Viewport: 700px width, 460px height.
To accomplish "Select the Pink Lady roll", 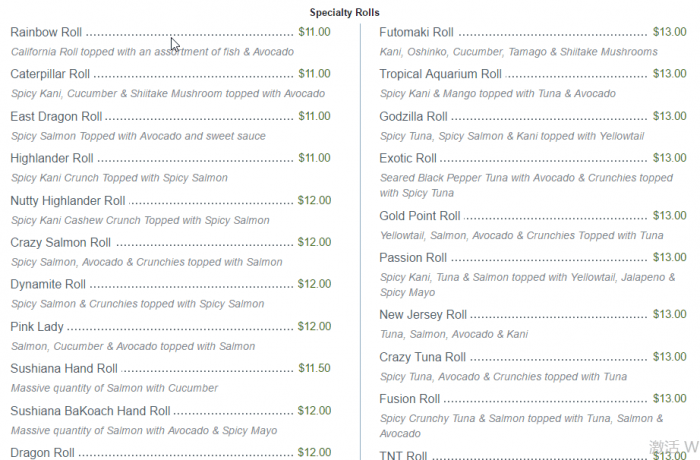I will [36, 326].
